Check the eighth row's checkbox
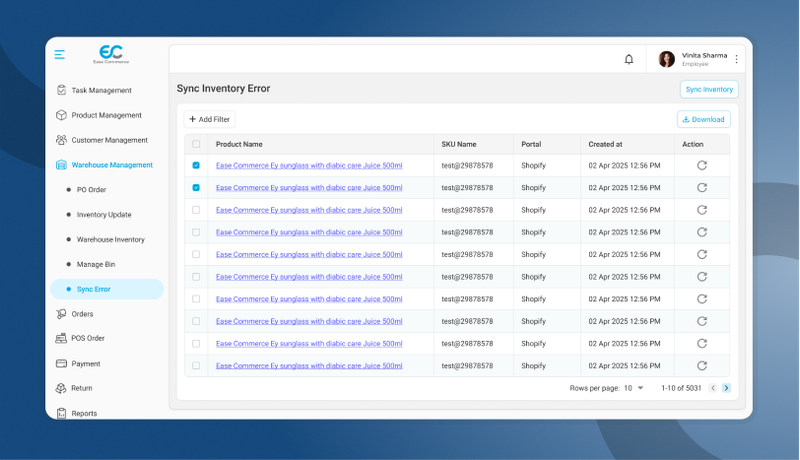Image resolution: width=800 pixels, height=460 pixels. (x=196, y=321)
